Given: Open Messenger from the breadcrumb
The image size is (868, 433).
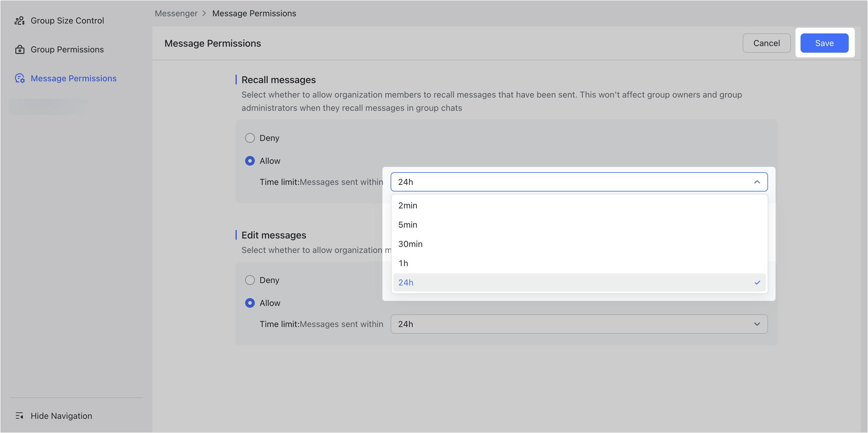Looking at the screenshot, I should (x=176, y=13).
